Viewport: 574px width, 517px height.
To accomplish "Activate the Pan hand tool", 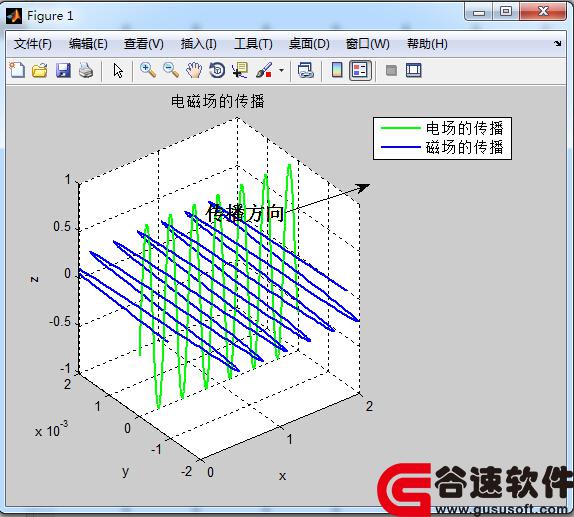I will (x=194, y=70).
